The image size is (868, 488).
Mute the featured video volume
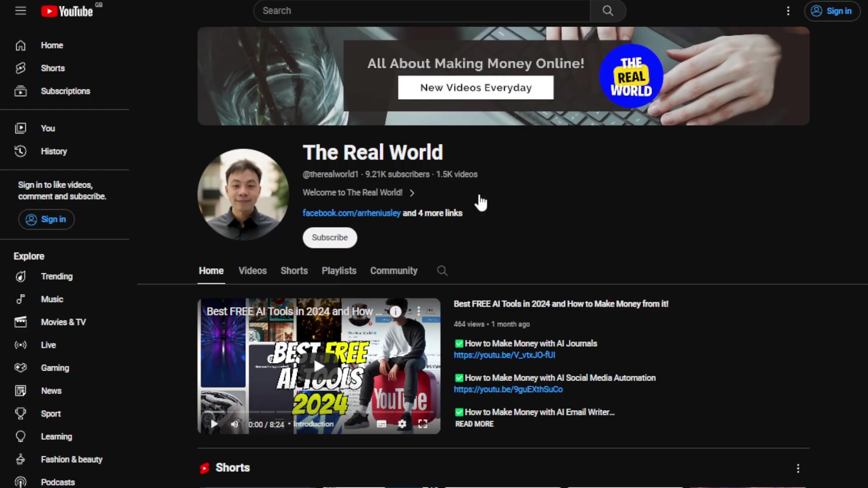[x=235, y=424]
